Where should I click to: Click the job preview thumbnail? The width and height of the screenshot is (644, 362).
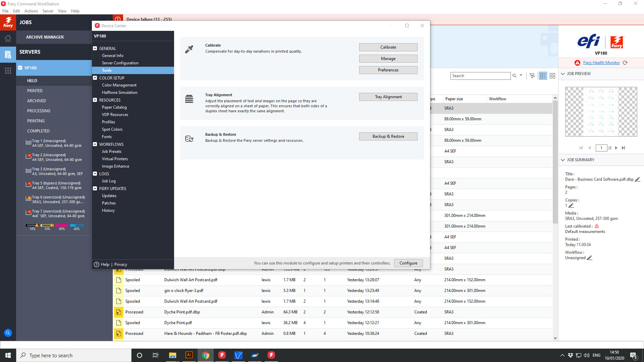601,112
